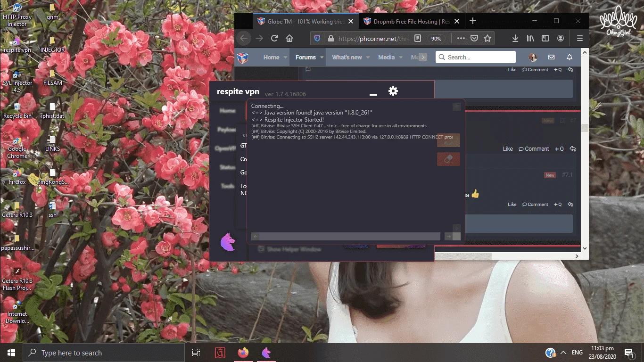The height and width of the screenshot is (362, 644).
Task: Click the eraser icon in log panel
Action: (x=448, y=159)
